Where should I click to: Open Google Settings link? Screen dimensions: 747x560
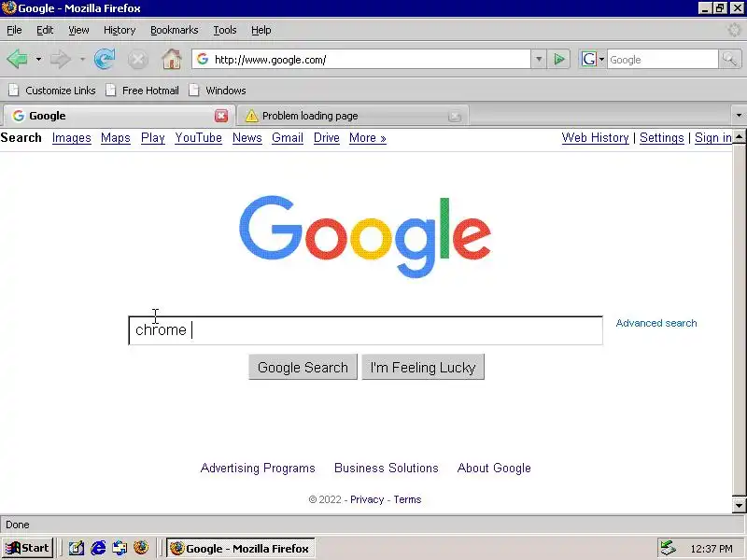(662, 138)
